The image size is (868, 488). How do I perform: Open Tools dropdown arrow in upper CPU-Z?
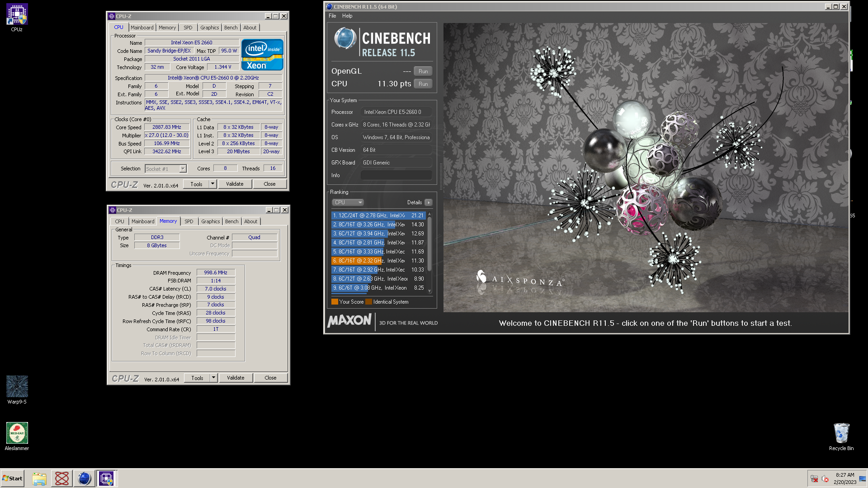point(213,184)
